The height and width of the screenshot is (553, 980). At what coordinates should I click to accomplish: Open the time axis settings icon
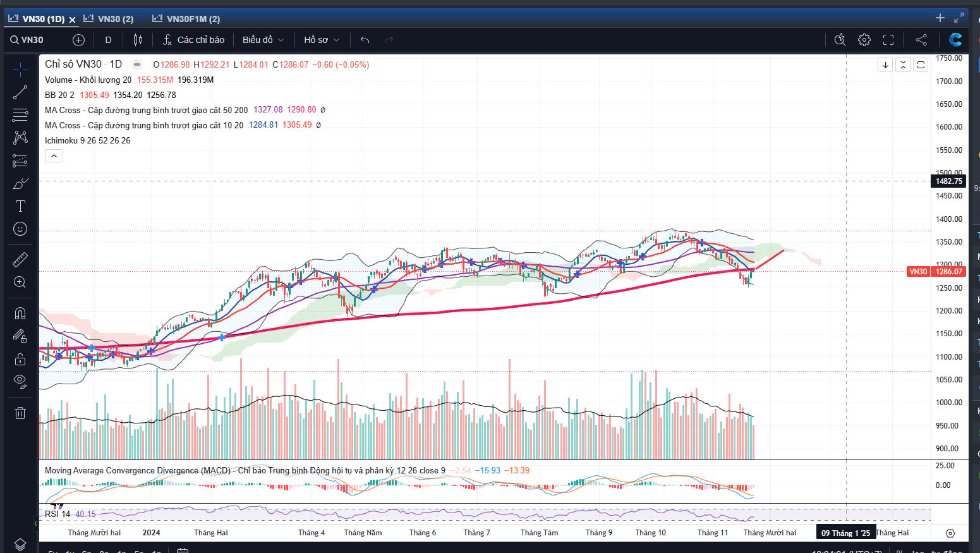click(950, 533)
